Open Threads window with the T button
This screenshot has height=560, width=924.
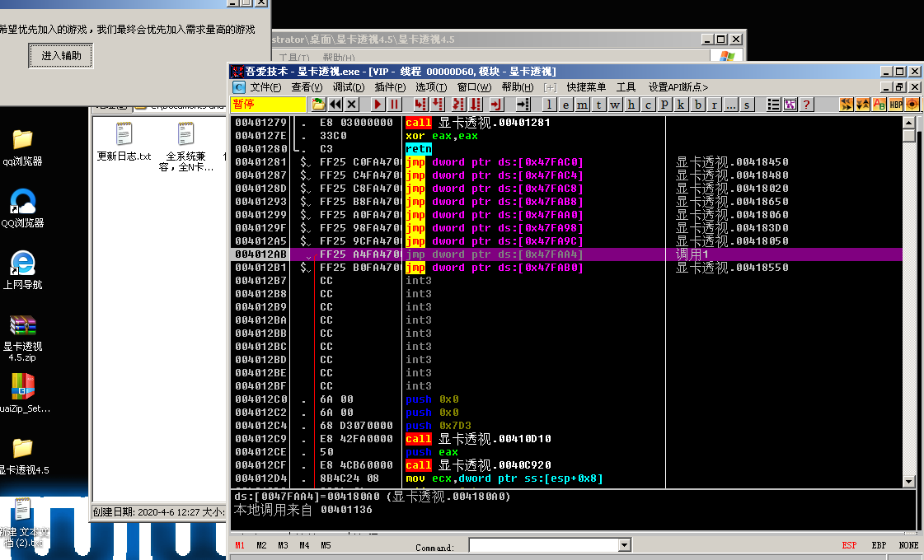(x=598, y=105)
